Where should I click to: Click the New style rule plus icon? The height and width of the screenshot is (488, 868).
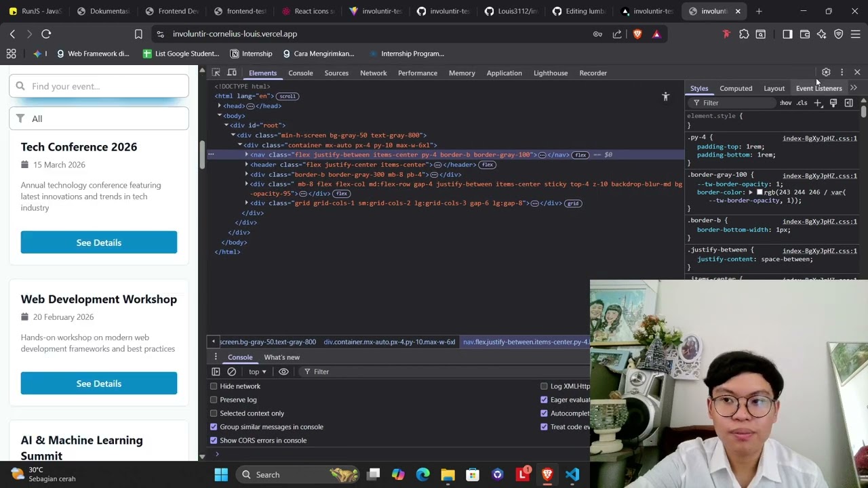pos(818,103)
